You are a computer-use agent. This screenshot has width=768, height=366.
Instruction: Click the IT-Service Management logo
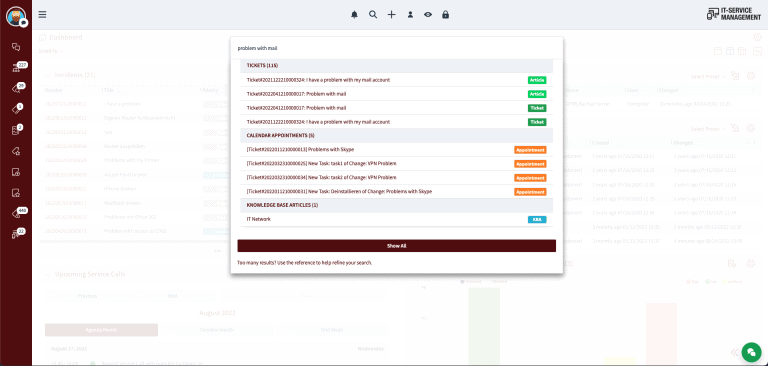coord(734,14)
